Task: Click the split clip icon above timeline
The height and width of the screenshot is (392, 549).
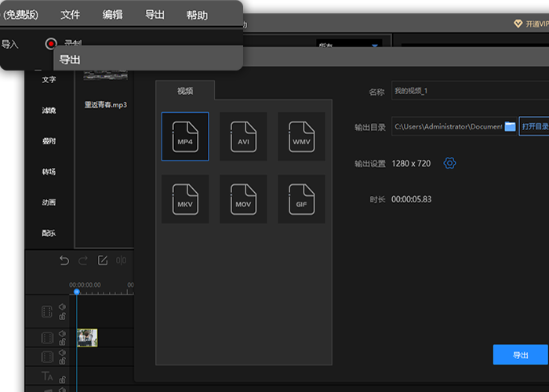Action: tap(122, 261)
